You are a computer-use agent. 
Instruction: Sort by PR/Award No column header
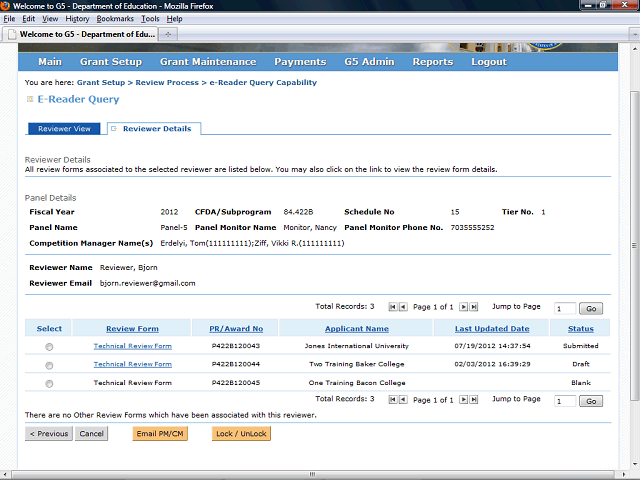pos(236,329)
